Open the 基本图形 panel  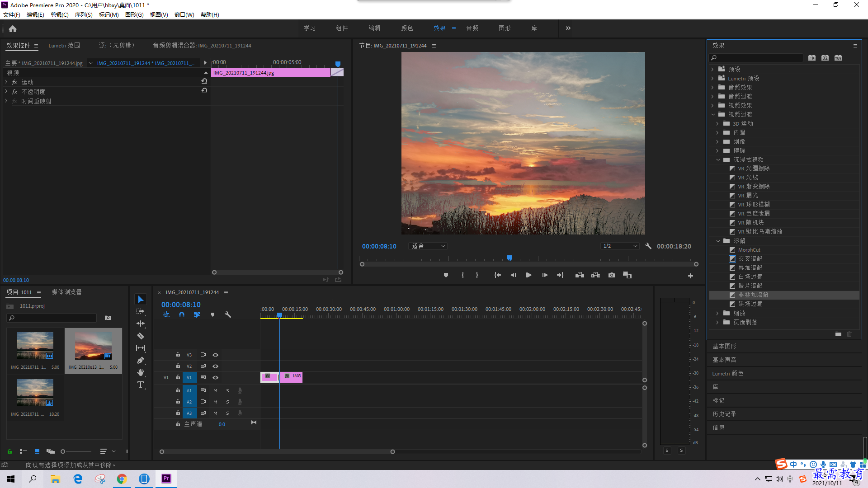point(724,346)
